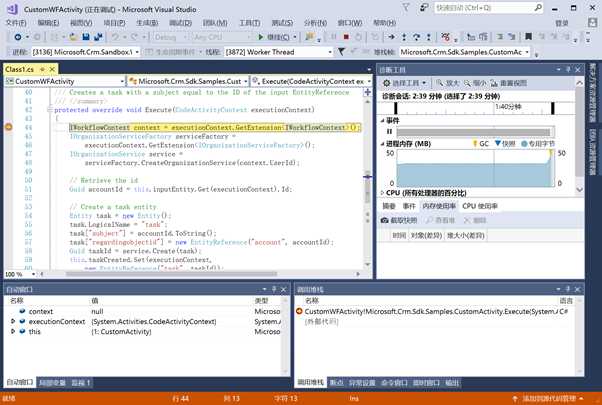Click the breakpoint glyph on line 44
Viewport: 602px width, 405px height.
(8, 127)
